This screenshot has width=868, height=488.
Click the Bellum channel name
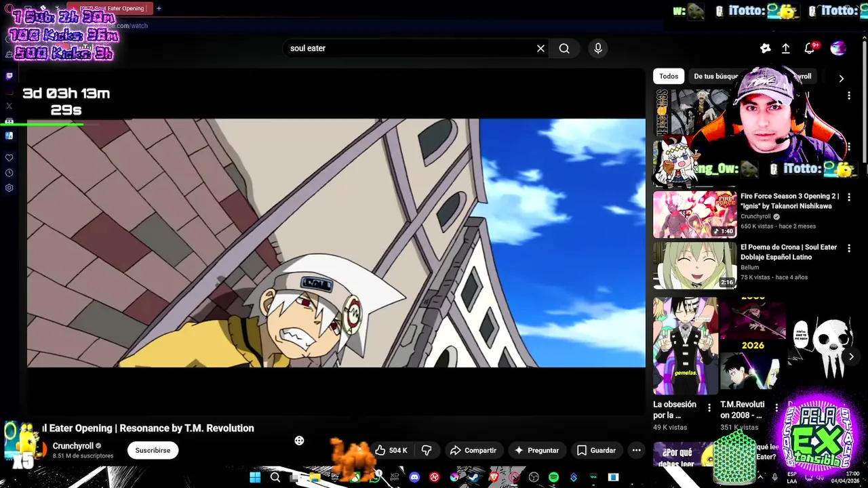click(749, 268)
